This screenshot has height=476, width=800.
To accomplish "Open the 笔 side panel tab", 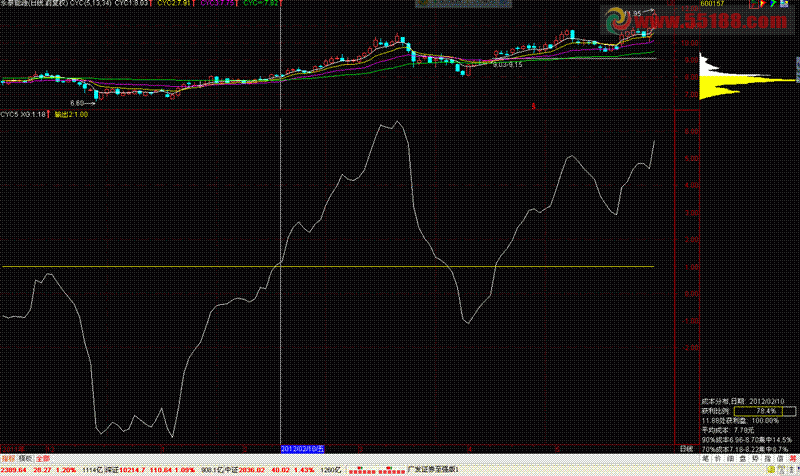I will pyautogui.click(x=706, y=459).
